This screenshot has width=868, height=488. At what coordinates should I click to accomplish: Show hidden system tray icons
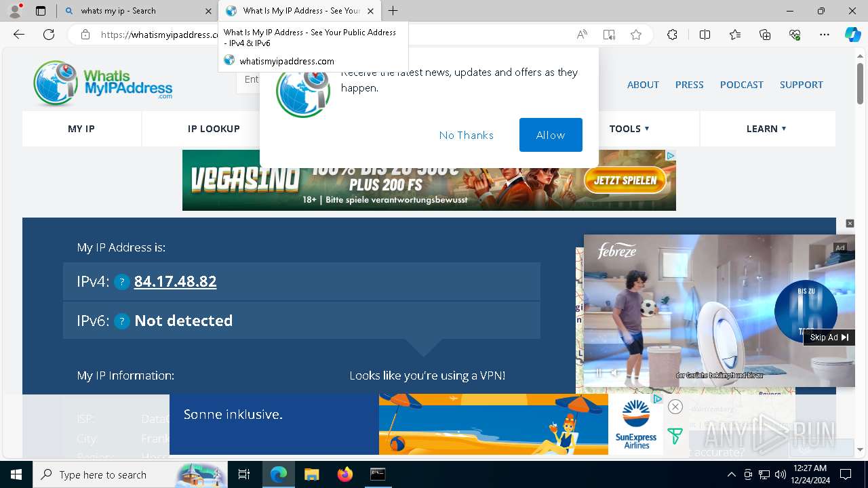[x=731, y=474]
